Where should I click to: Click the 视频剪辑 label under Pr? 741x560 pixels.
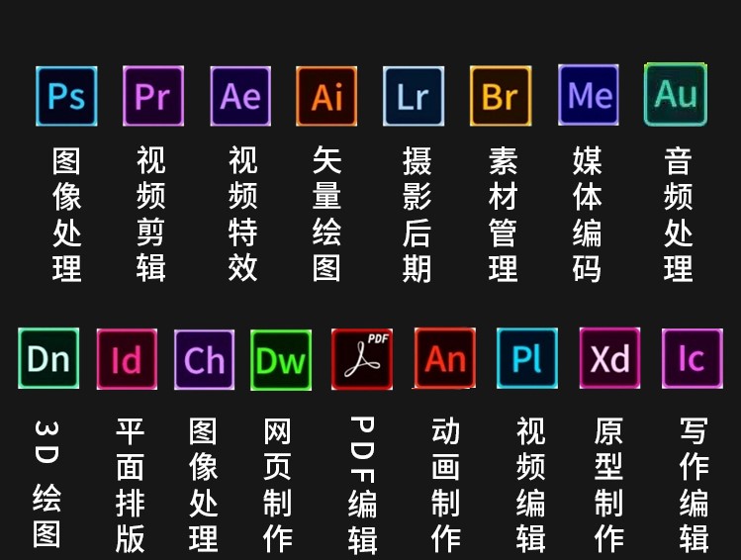tap(150, 215)
